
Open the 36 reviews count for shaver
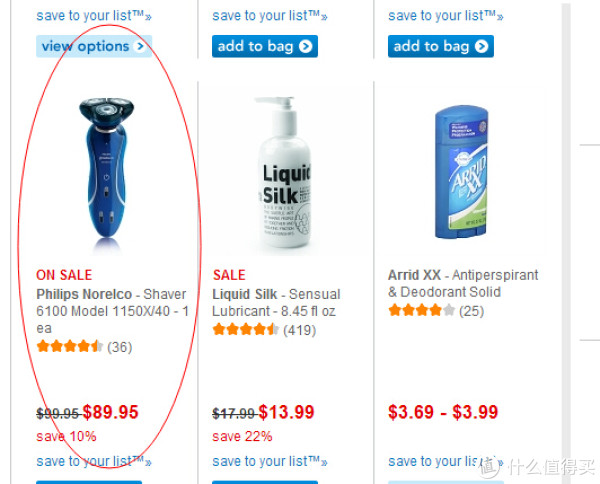pyautogui.click(x=119, y=347)
